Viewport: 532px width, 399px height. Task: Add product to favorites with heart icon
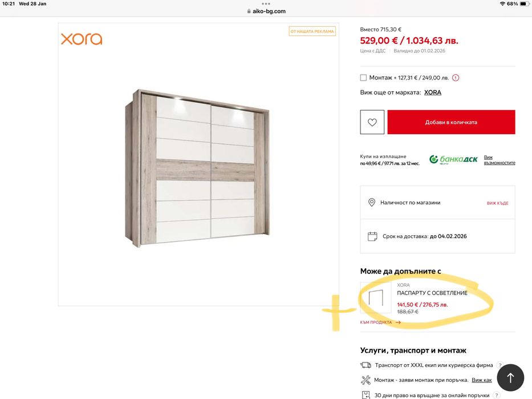coord(372,122)
